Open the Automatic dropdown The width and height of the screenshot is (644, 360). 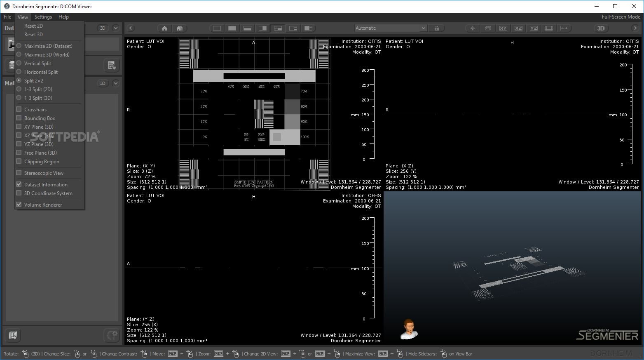(x=391, y=28)
